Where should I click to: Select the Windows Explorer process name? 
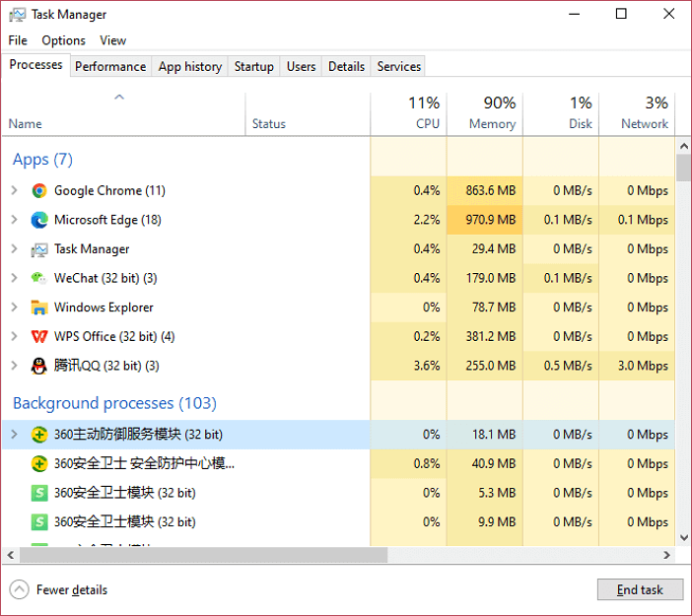click(104, 308)
